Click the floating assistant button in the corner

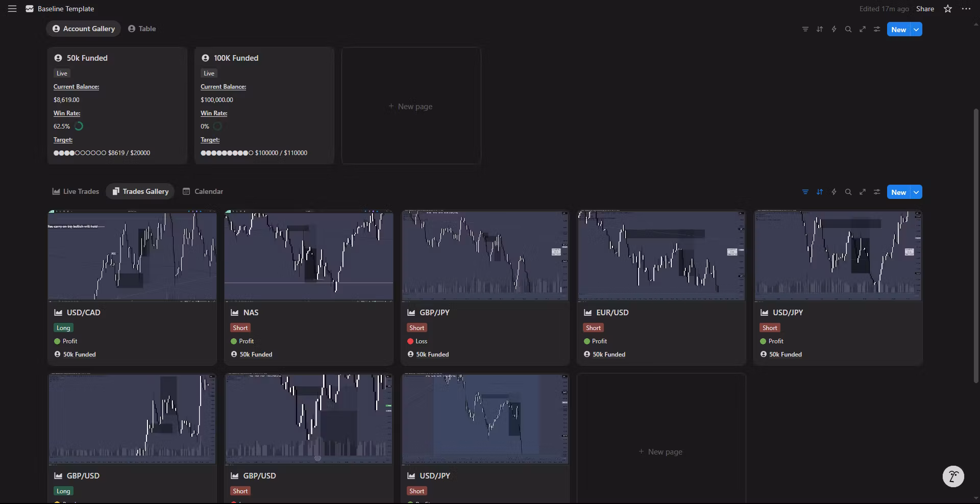[x=953, y=477]
